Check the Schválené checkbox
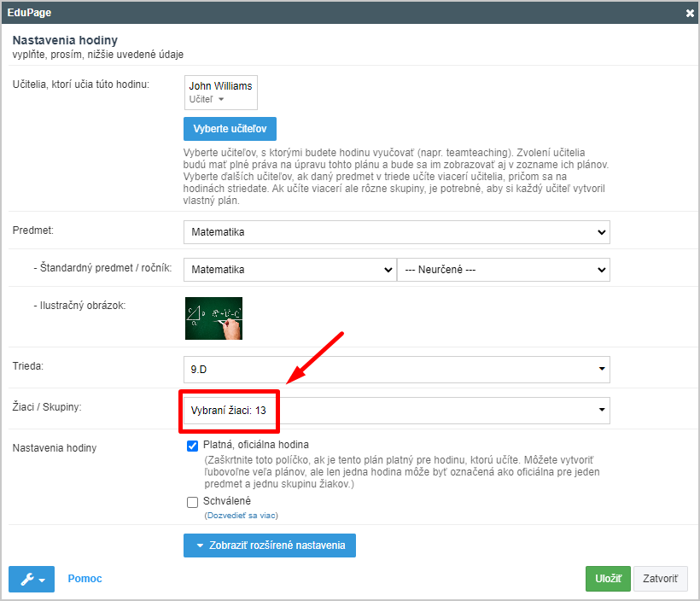Image resolution: width=700 pixels, height=601 pixels. point(192,502)
